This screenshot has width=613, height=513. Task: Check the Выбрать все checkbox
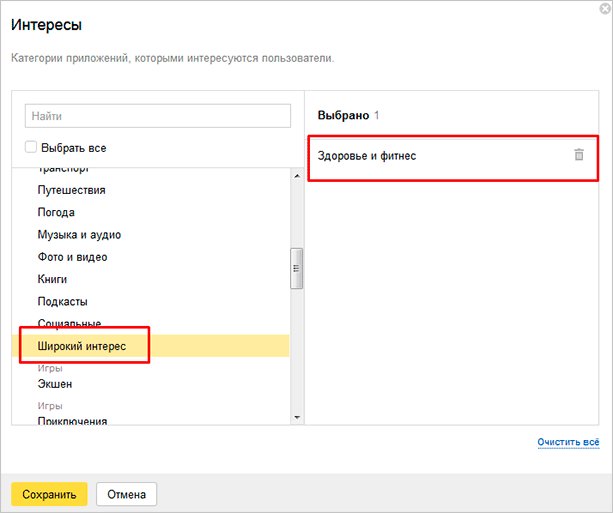pyautogui.click(x=31, y=148)
